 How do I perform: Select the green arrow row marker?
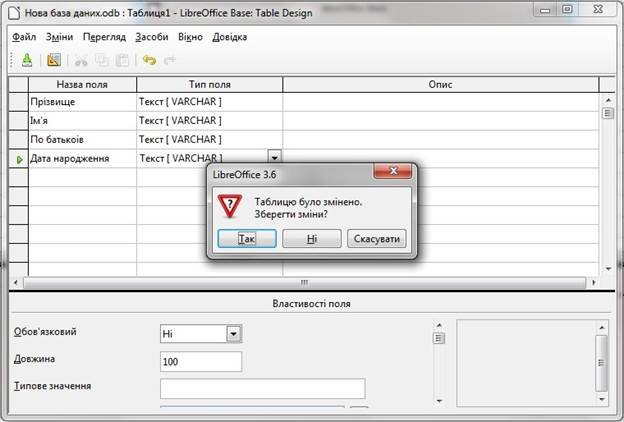pos(19,159)
